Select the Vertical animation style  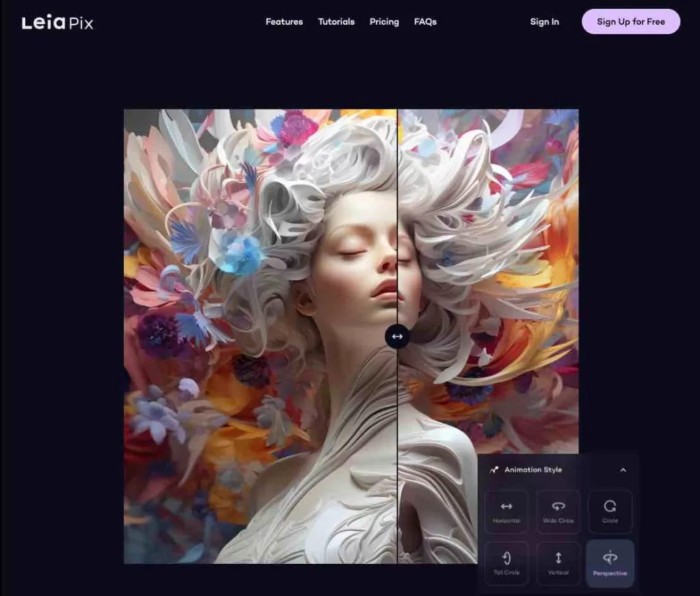click(x=558, y=563)
